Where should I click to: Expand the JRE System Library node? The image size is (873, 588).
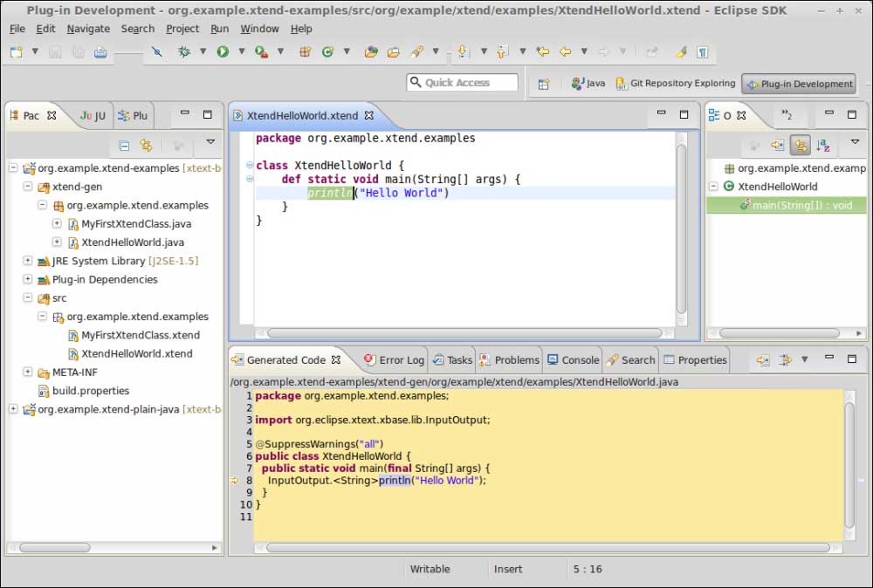click(28, 261)
